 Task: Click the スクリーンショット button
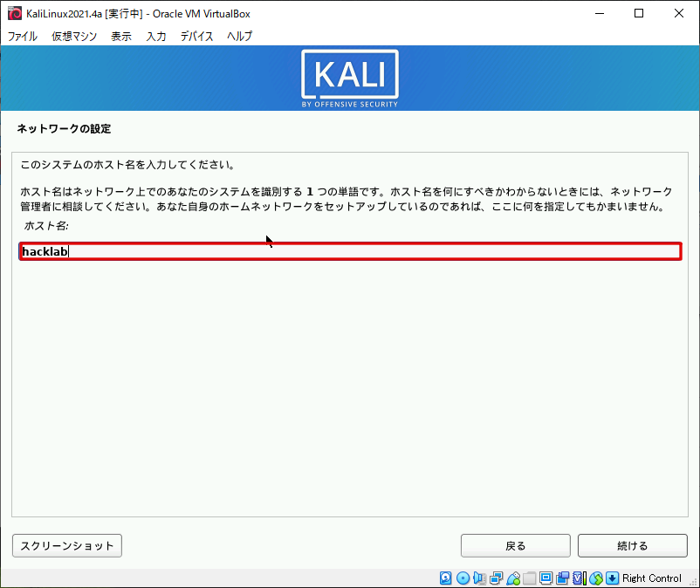[x=67, y=545]
